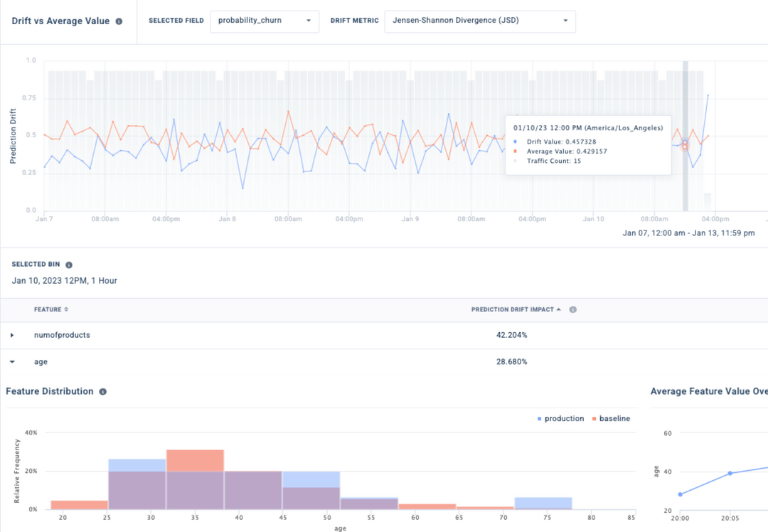Click ascending sort arrow on Prediction Drift Impact
768x532 pixels.
pyautogui.click(x=558, y=309)
